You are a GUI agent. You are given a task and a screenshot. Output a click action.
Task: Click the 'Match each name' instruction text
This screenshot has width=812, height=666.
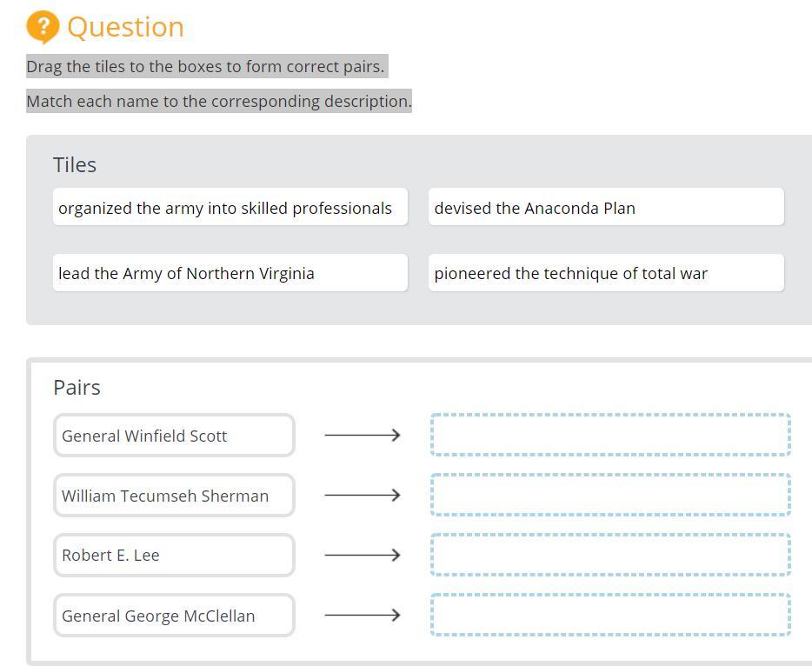tap(219, 101)
